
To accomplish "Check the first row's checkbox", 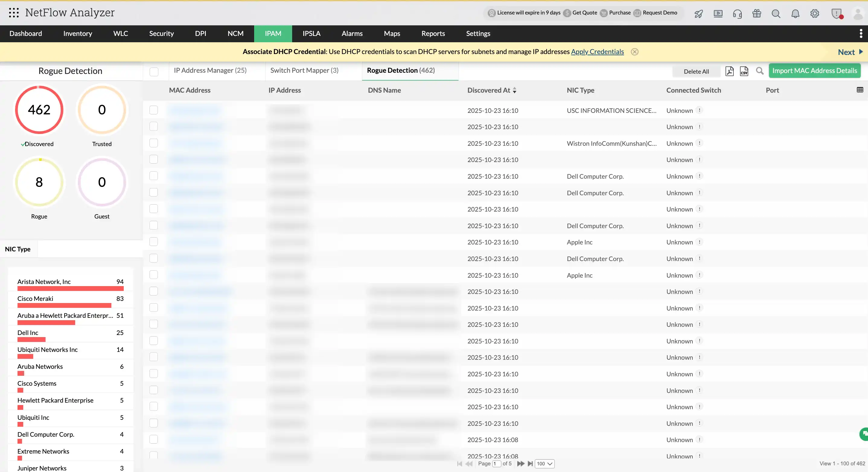I will point(154,110).
